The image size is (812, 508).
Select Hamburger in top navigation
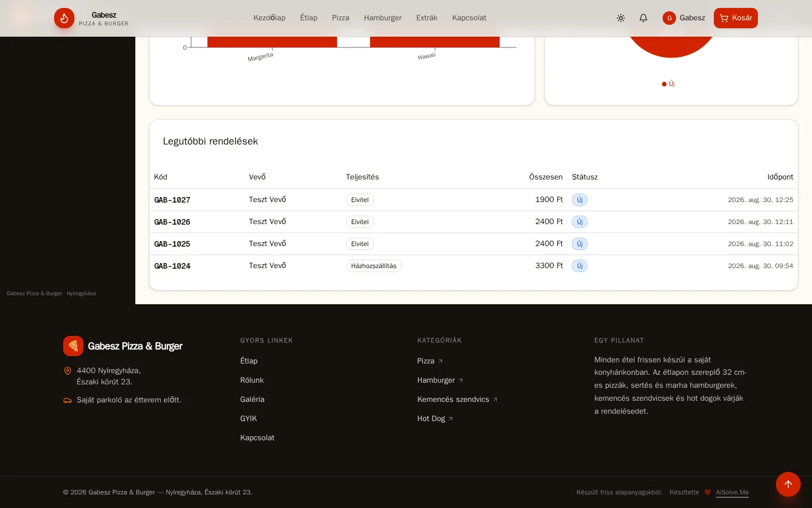(x=383, y=18)
